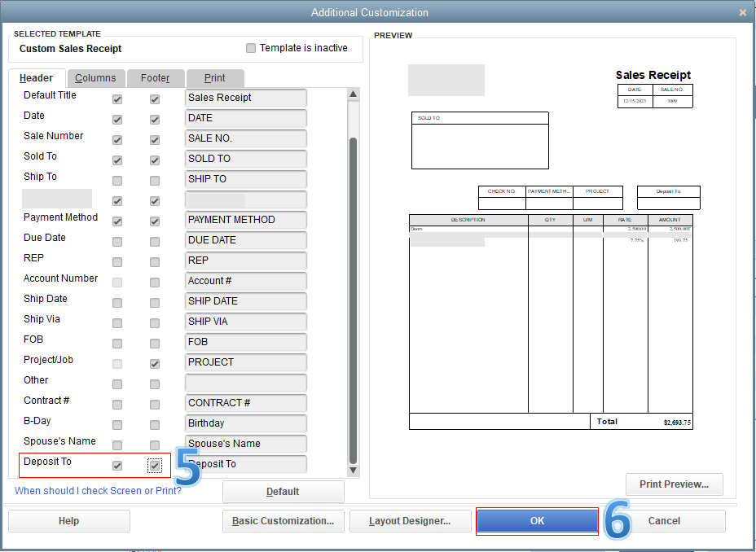The width and height of the screenshot is (756, 552).
Task: Switch to the Columns tab
Action: [95, 78]
